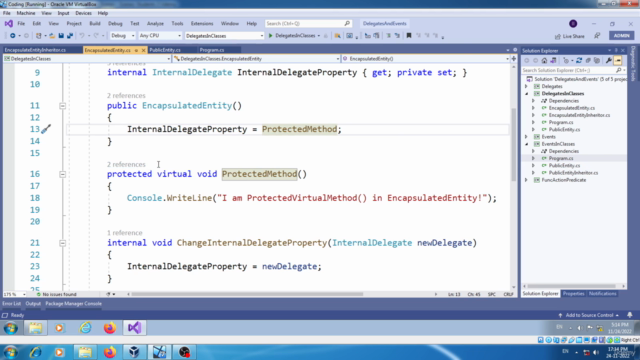Toggle the bookmark toolbar icon
This screenshot has height=360, width=640.
pyautogui.click(x=409, y=36)
